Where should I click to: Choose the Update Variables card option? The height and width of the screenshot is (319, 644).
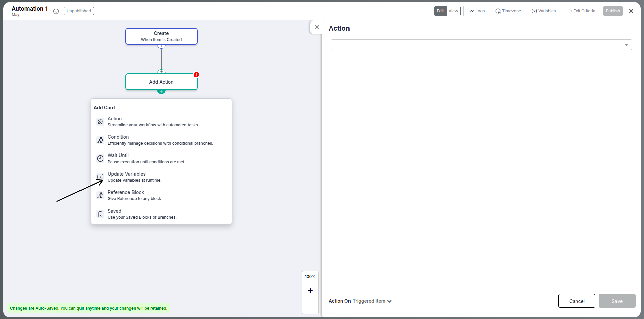coord(161,177)
